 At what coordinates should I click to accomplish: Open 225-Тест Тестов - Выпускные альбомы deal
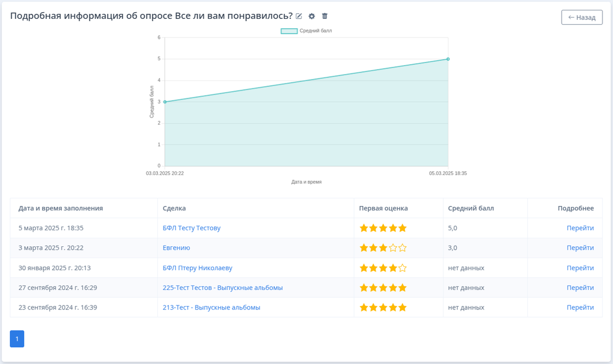pos(223,288)
